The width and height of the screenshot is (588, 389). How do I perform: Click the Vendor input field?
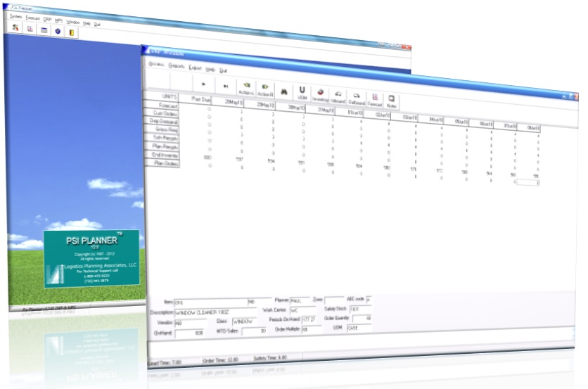pyautogui.click(x=191, y=322)
